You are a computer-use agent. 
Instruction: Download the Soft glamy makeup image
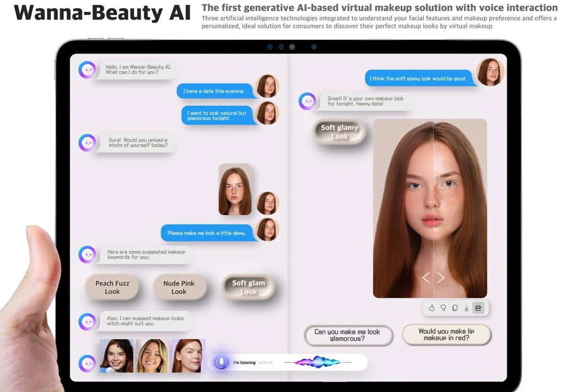[466, 308]
